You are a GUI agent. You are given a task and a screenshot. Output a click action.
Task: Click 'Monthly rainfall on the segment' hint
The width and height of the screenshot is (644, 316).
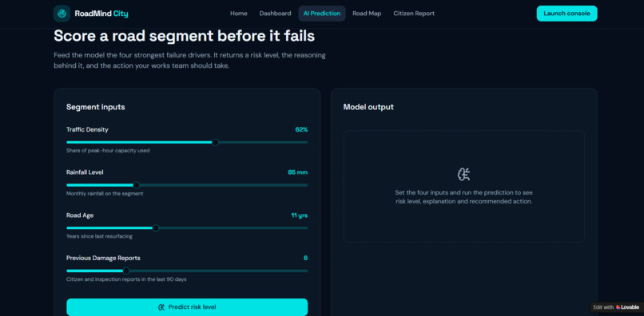[x=105, y=194]
